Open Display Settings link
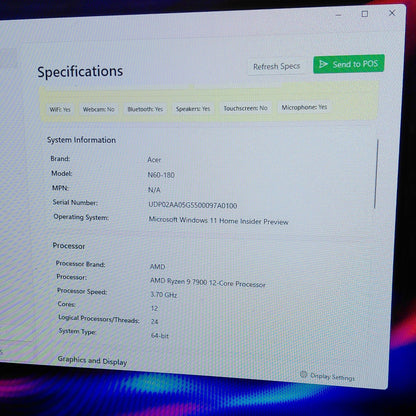416x416 pixels. (332, 377)
